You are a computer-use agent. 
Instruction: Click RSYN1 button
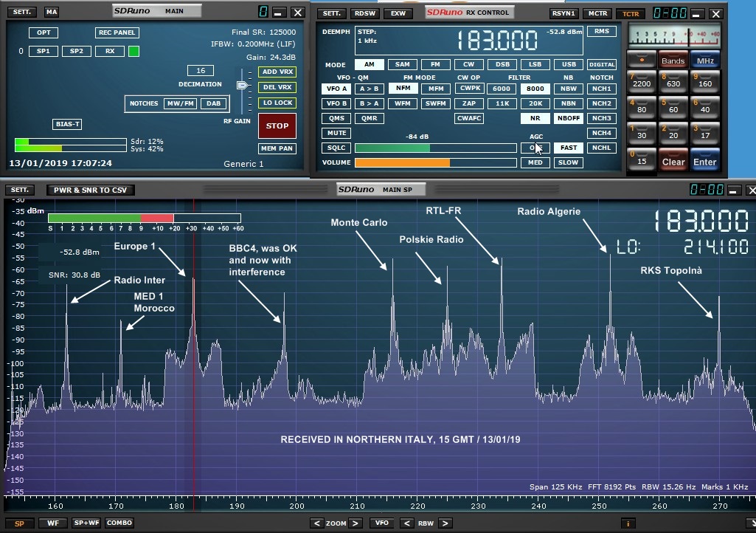tap(563, 13)
